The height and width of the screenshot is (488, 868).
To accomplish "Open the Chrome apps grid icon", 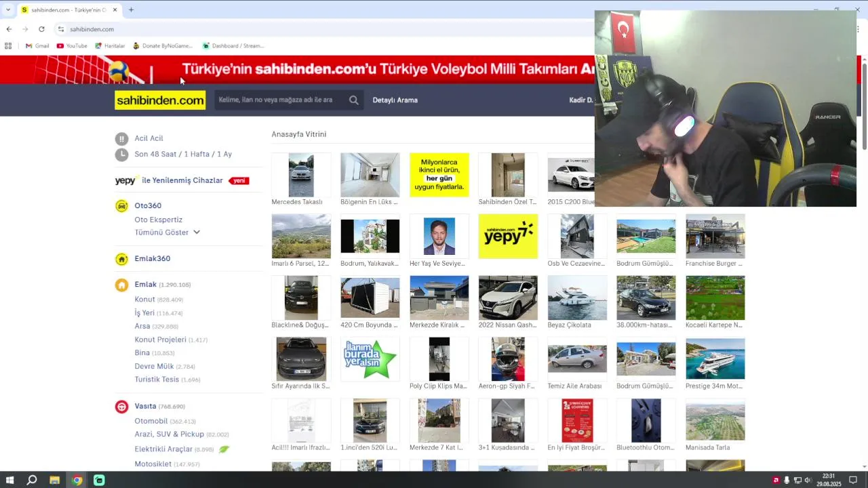I will tap(8, 46).
